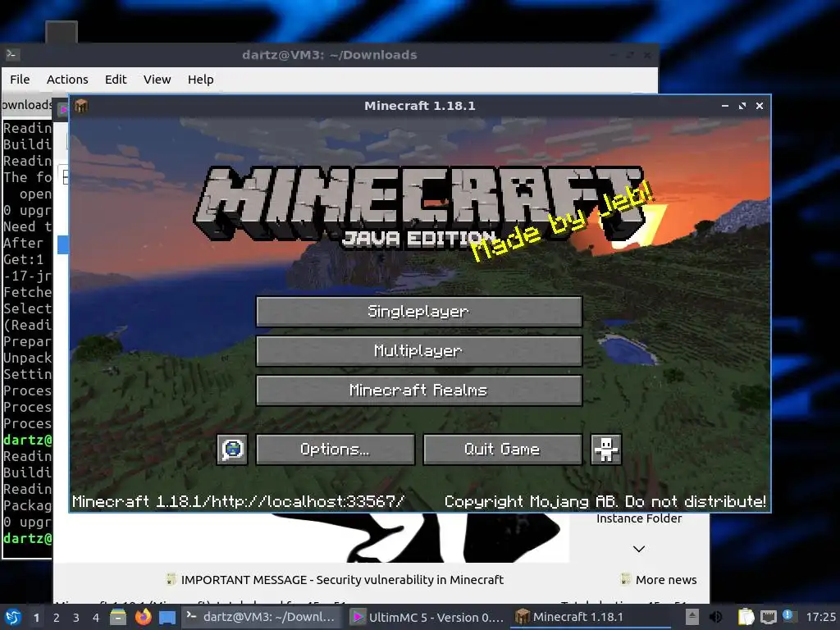
Task: Click Quit Game
Action: 503,449
